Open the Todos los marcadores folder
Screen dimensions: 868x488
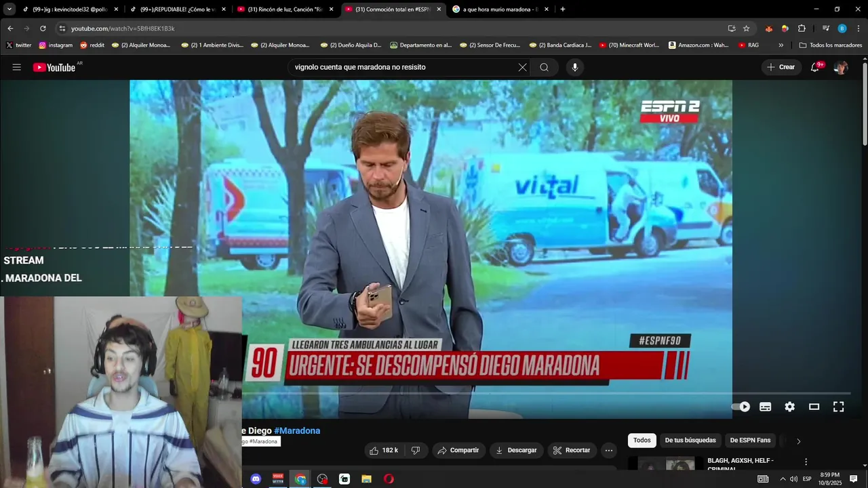831,45
